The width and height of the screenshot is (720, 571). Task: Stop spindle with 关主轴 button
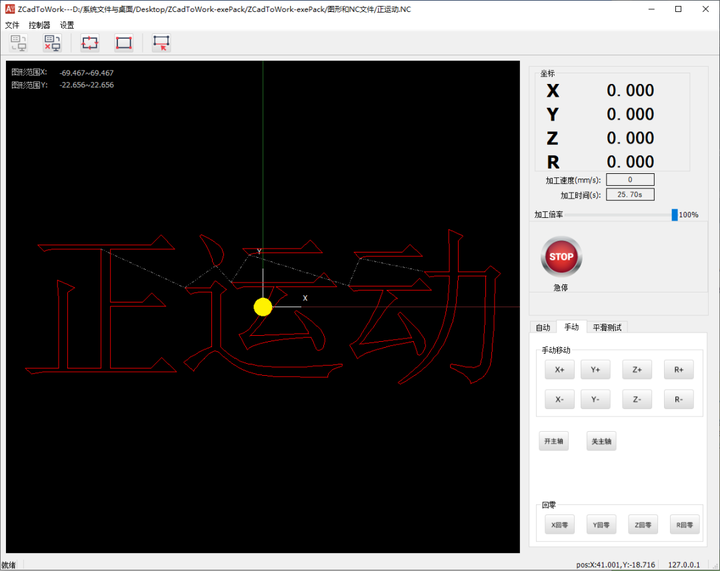coord(601,441)
